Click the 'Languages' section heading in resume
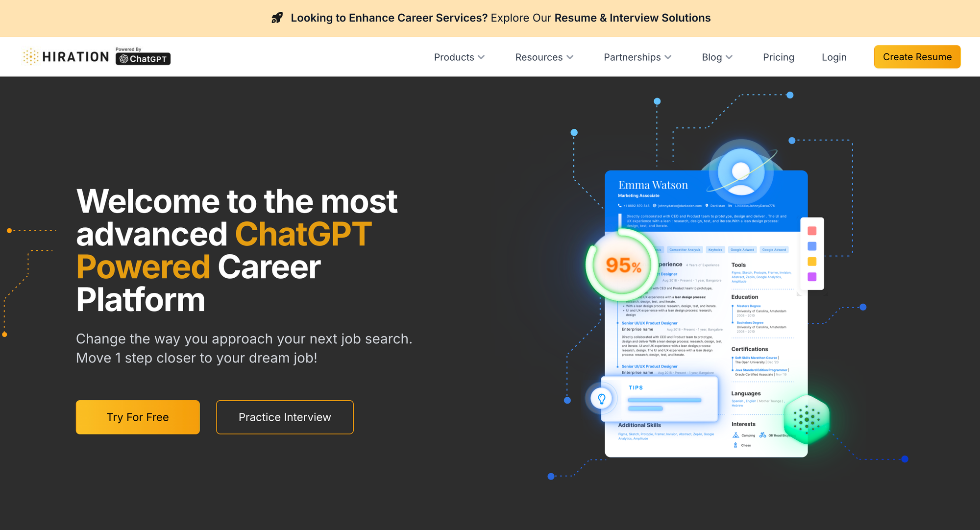 [746, 393]
